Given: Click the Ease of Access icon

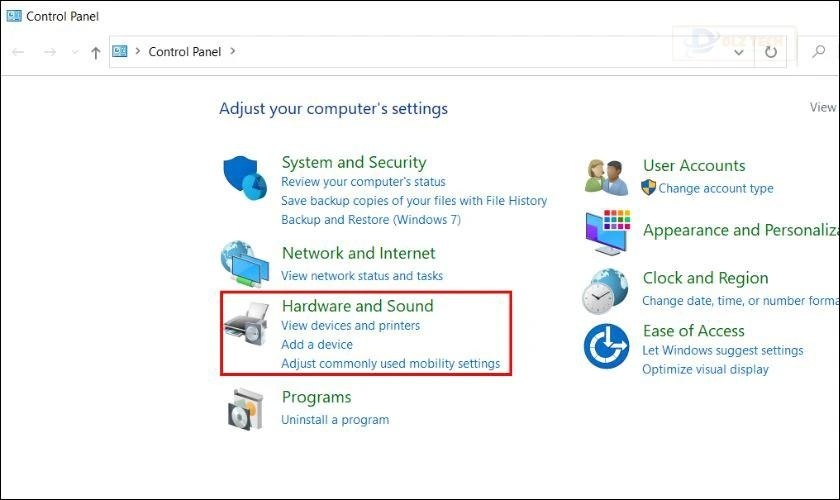Looking at the screenshot, I should 606,347.
